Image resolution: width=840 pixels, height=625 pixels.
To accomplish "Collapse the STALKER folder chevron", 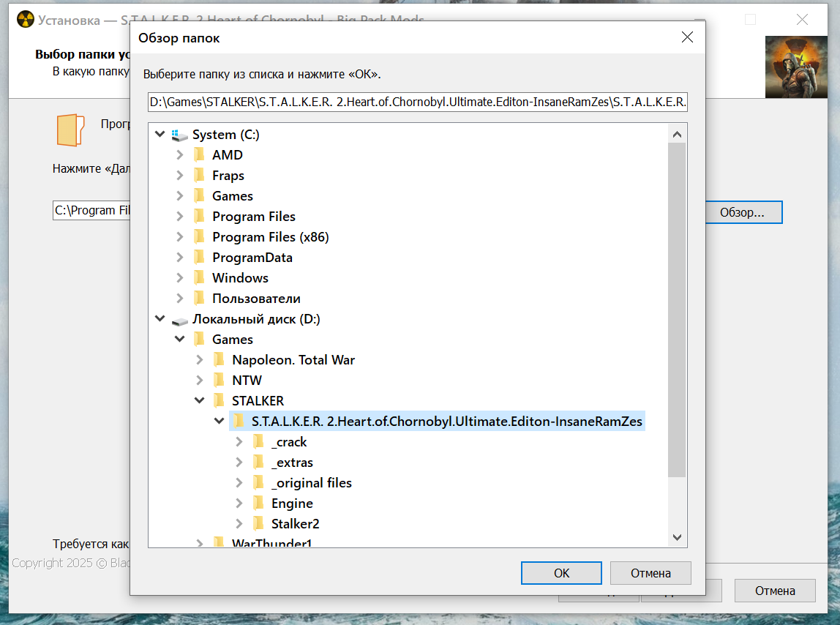I will (x=199, y=400).
